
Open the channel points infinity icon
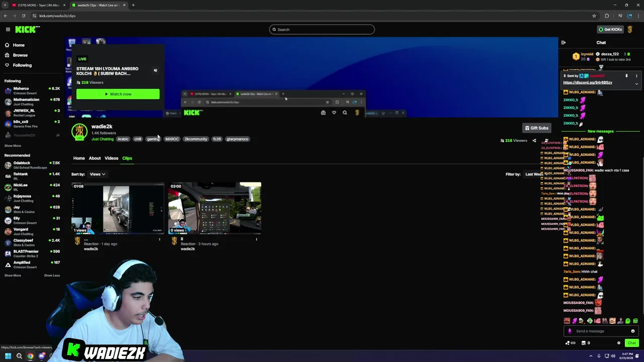(x=571, y=343)
